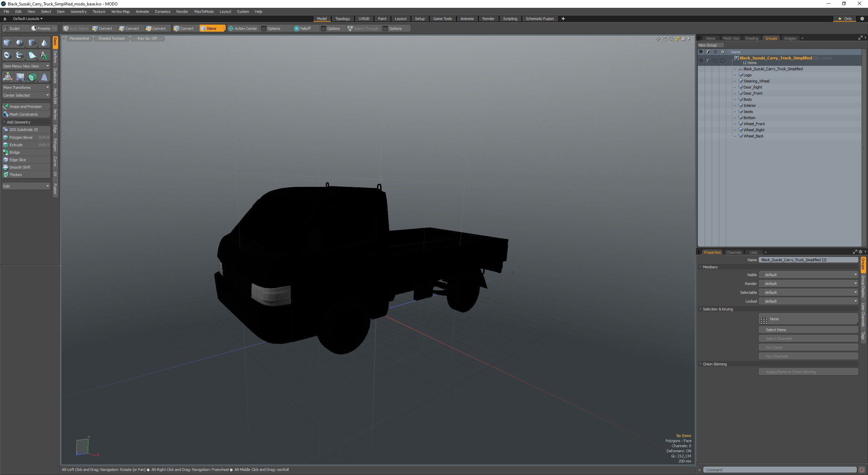Activate the Text tool icon
The height and width of the screenshot is (475, 868).
click(x=44, y=55)
